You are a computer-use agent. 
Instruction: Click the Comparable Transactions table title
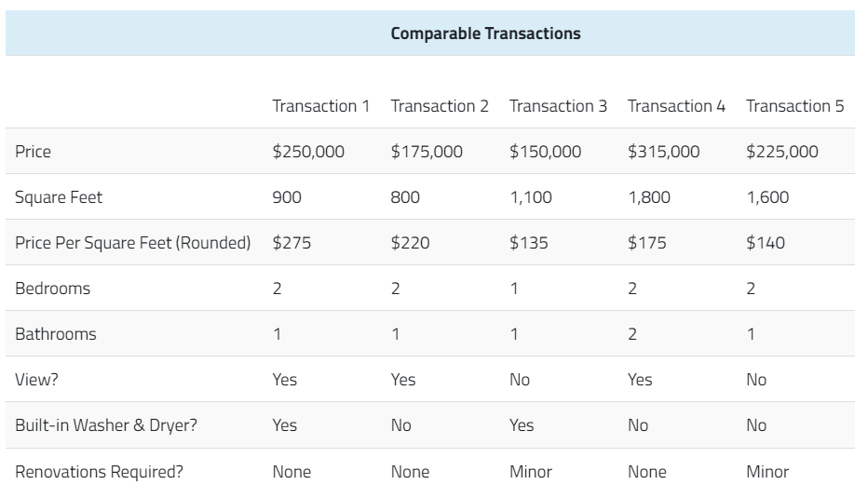click(x=485, y=34)
